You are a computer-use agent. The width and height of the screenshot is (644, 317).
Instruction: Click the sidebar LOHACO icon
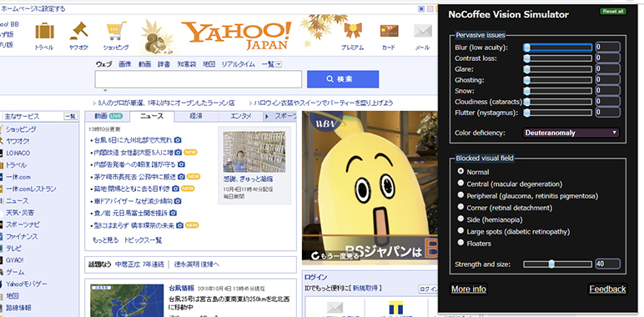pos(1,153)
